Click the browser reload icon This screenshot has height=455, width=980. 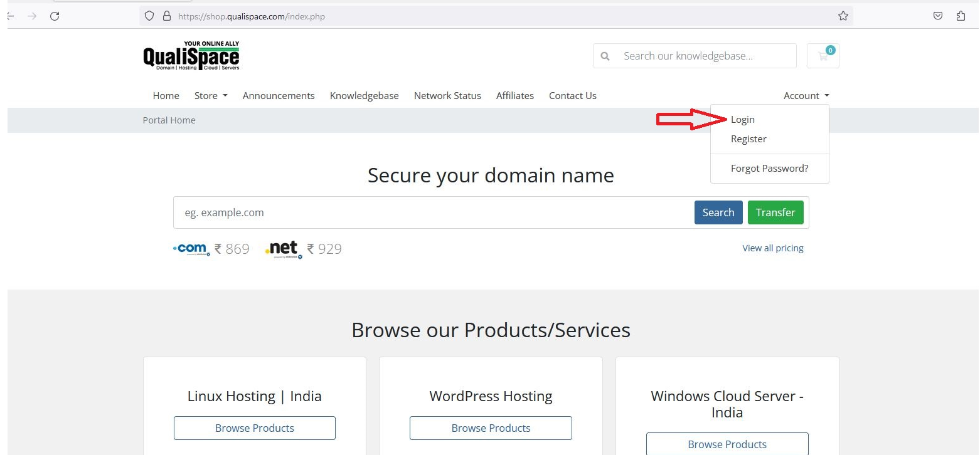coord(55,16)
